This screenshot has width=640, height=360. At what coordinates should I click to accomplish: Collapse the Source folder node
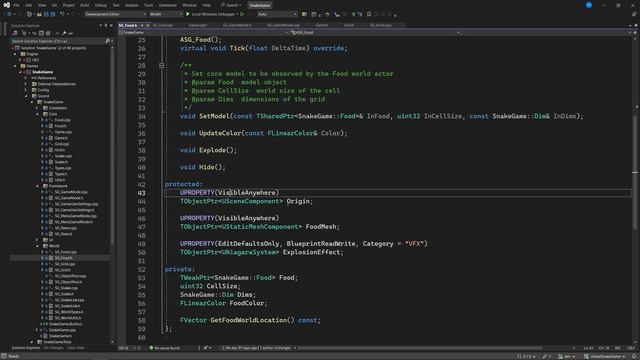coord(26,96)
